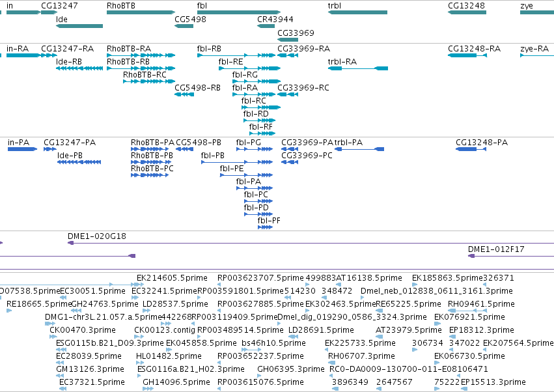The image size is (554, 392).
Task: Select the EK207564.5prime EST label
Action: coord(518,343)
